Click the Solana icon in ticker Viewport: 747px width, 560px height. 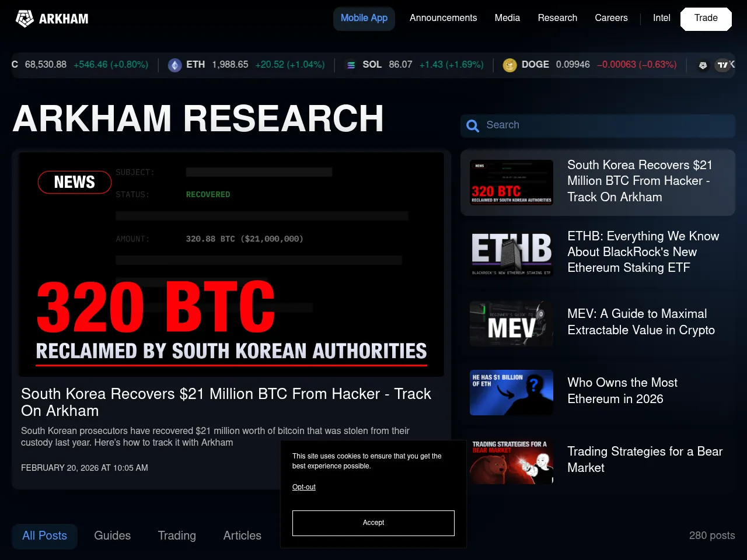coord(351,65)
